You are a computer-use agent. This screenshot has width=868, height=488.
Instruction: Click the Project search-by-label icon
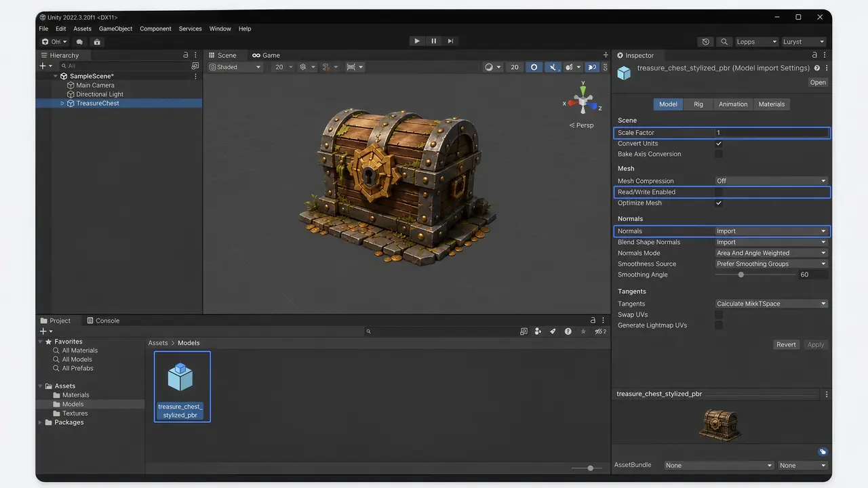(x=538, y=331)
